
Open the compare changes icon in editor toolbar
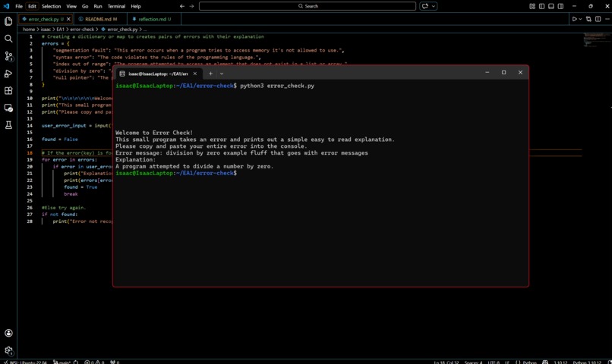pyautogui.click(x=588, y=19)
